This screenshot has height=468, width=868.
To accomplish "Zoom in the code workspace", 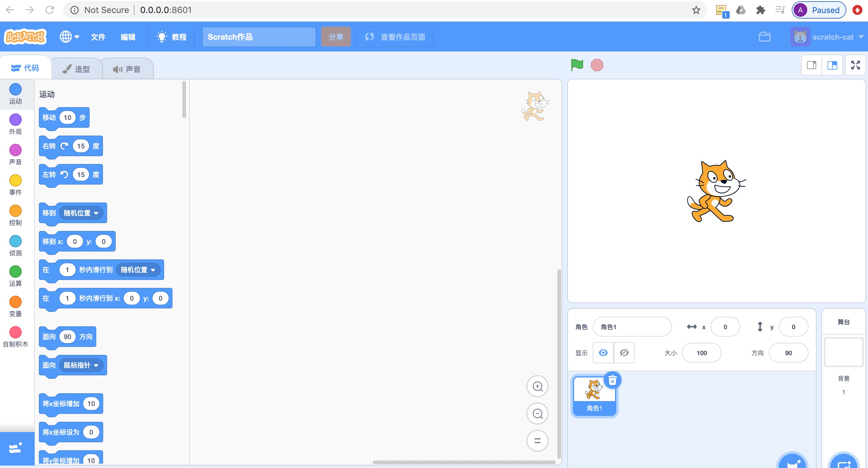I will pyautogui.click(x=538, y=386).
